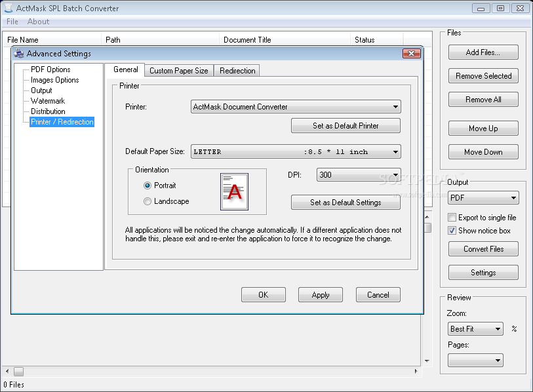The width and height of the screenshot is (533, 392).
Task: Click the Path column header
Action: pyautogui.click(x=161, y=40)
